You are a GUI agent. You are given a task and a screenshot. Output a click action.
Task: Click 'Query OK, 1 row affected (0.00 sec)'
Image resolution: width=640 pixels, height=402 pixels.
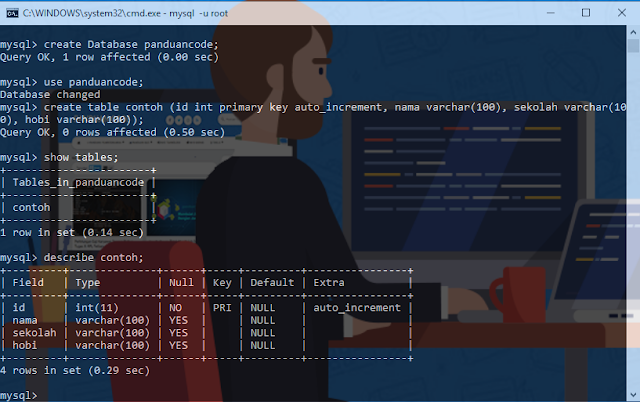pyautogui.click(x=109, y=57)
